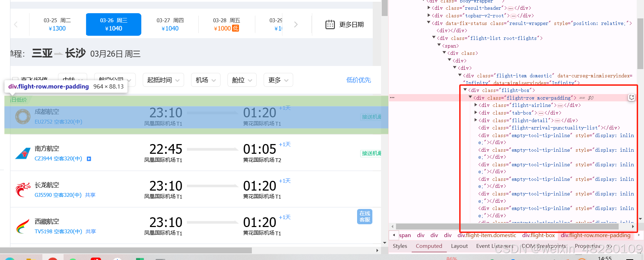The width and height of the screenshot is (644, 260).
Task: Open the 机场 filter dropdown
Action: click(206, 80)
